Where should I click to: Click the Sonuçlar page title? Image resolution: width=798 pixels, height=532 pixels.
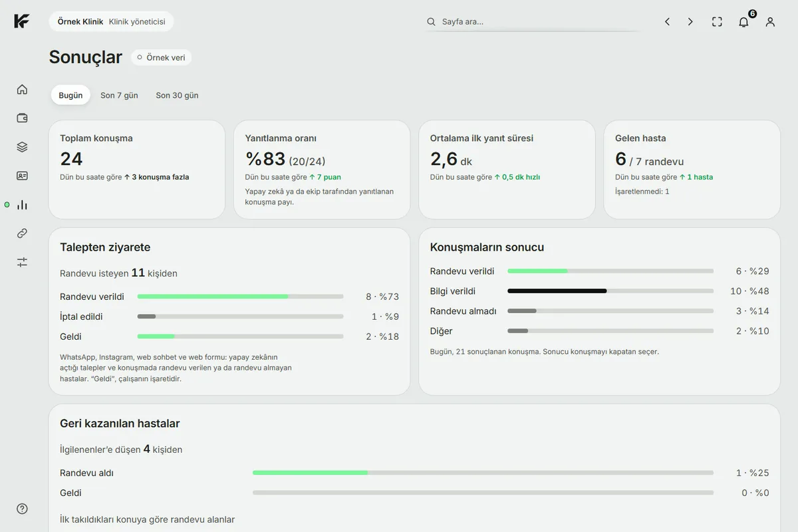click(85, 57)
